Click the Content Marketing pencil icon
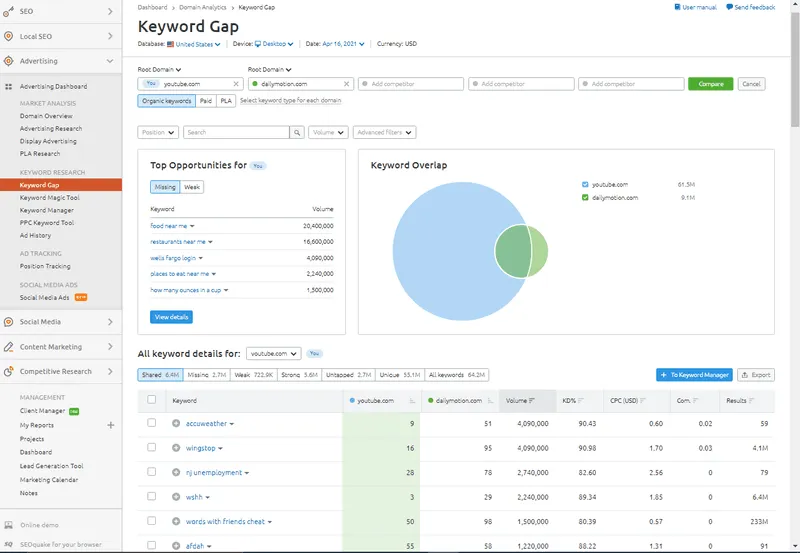The width and height of the screenshot is (800, 553). click(8, 347)
